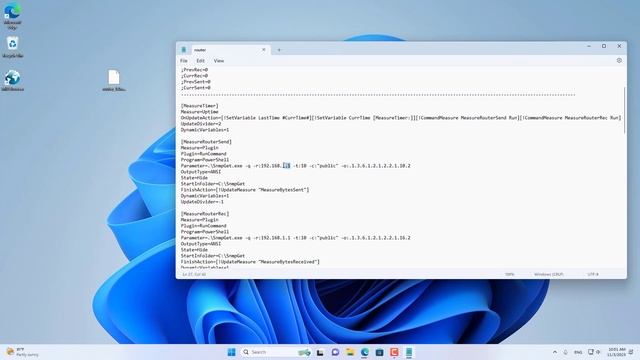The height and width of the screenshot is (360, 640).
Task: Open the clock and date flyout
Action: [616, 352]
